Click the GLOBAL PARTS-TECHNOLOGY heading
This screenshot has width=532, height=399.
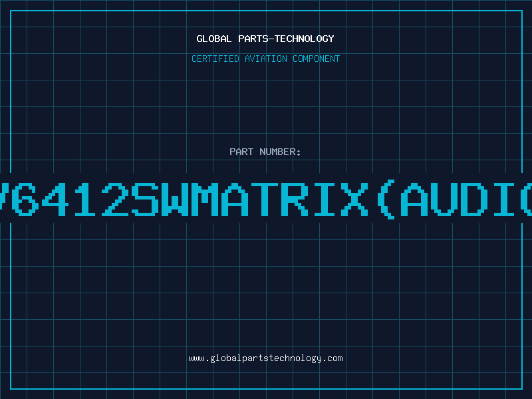tap(265, 39)
